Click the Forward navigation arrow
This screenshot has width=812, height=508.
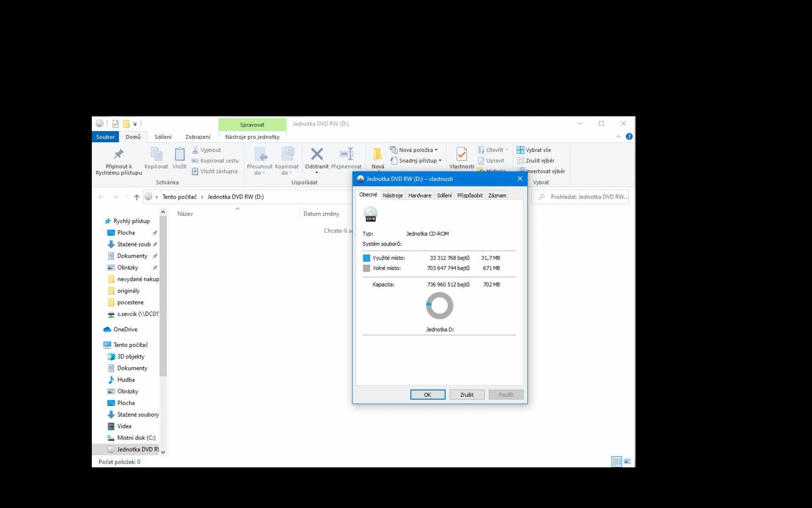click(x=115, y=197)
